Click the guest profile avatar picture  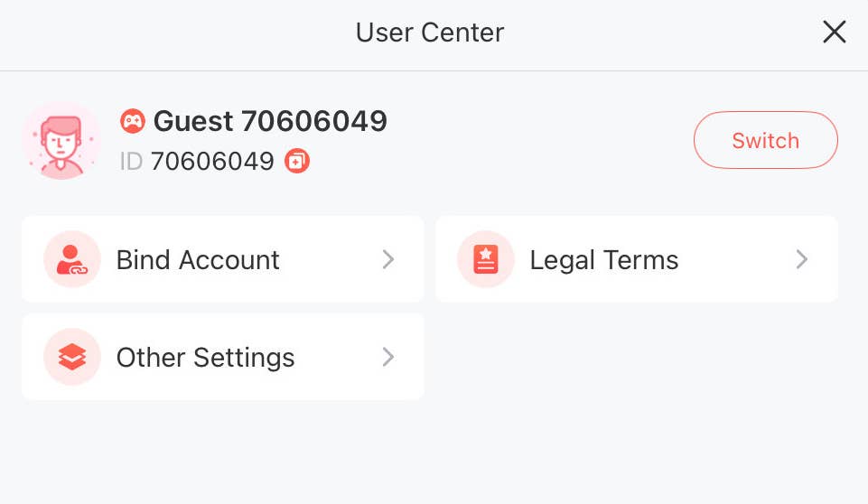(61, 140)
